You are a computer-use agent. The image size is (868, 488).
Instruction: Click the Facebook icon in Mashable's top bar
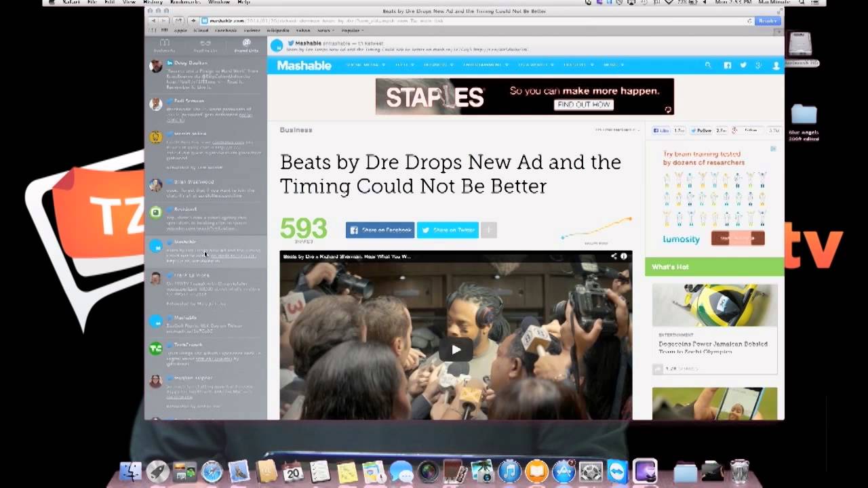click(727, 65)
